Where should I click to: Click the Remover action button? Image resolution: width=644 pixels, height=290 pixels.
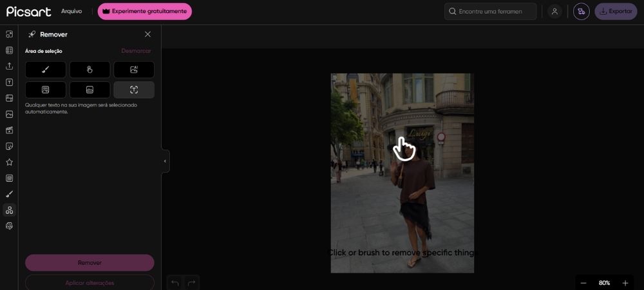point(90,262)
